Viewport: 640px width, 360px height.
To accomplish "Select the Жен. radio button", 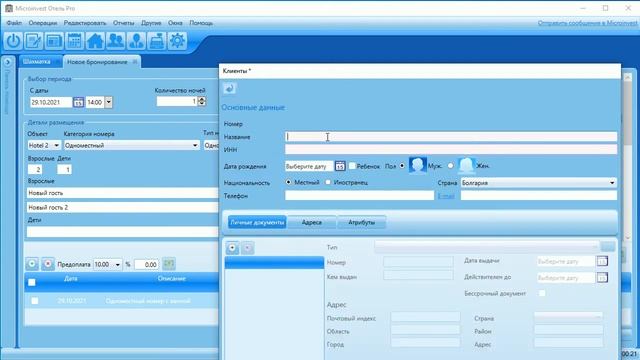I will point(451,166).
